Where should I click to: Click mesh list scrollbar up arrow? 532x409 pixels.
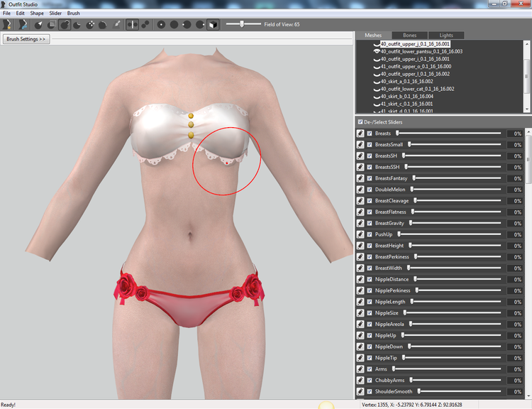527,44
